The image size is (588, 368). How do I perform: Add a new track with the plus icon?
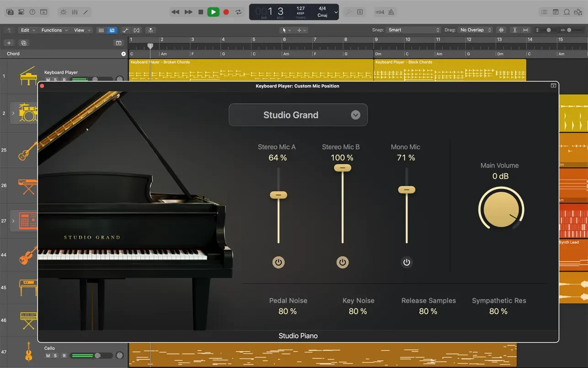coord(9,43)
